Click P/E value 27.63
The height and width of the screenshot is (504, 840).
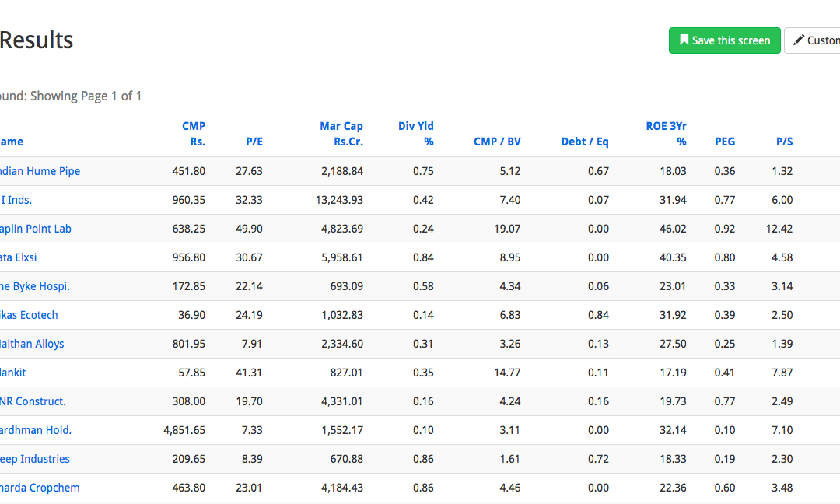[x=249, y=171]
